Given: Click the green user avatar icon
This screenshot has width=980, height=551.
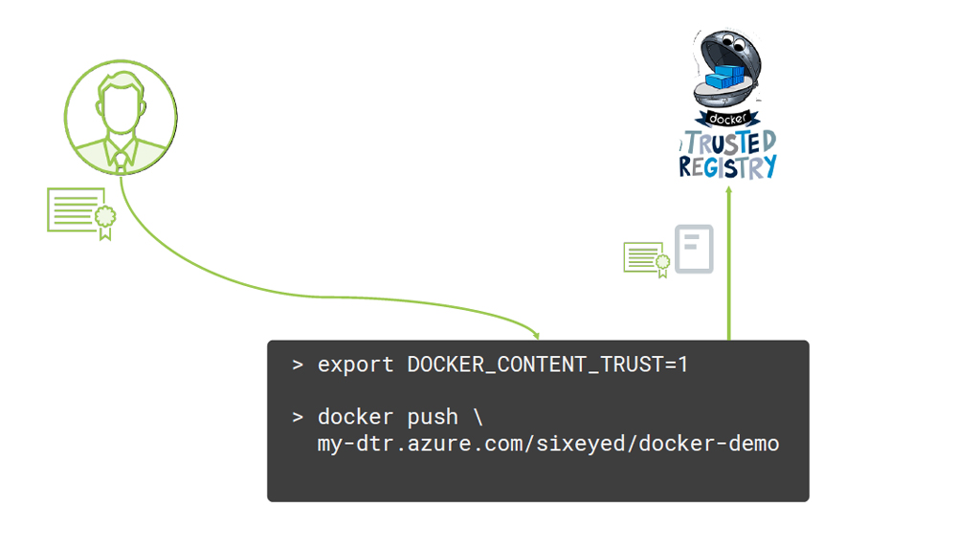Looking at the screenshot, I should (121, 118).
